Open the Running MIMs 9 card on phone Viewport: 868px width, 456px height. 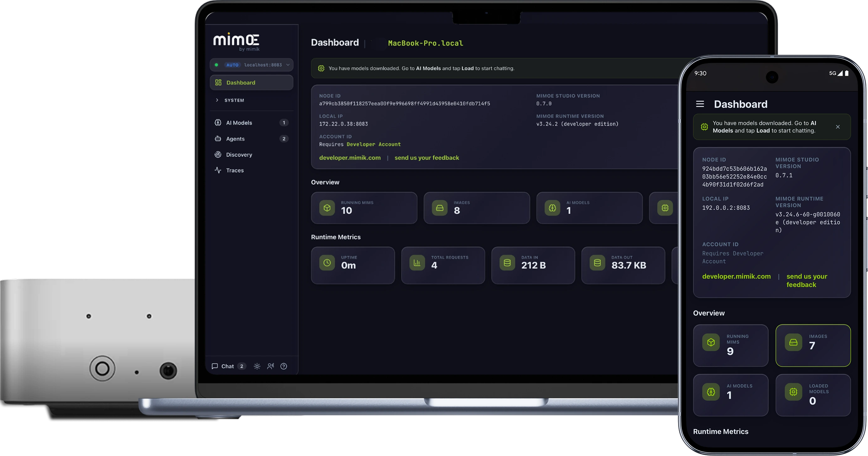click(x=731, y=345)
